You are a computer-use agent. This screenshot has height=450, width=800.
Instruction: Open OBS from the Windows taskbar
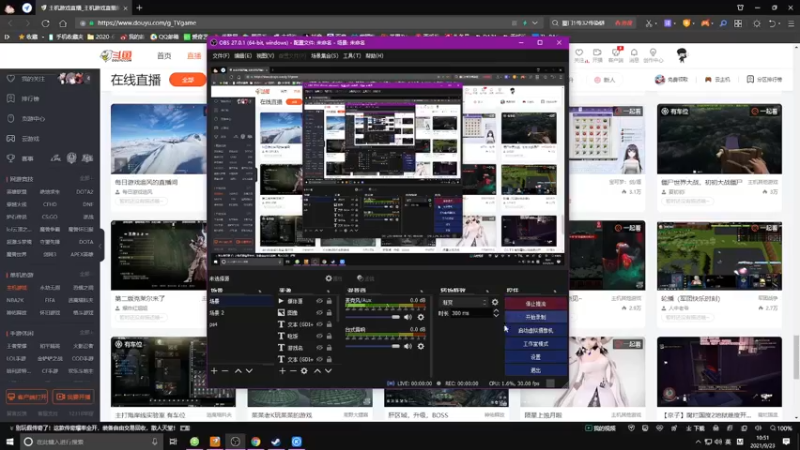point(235,441)
